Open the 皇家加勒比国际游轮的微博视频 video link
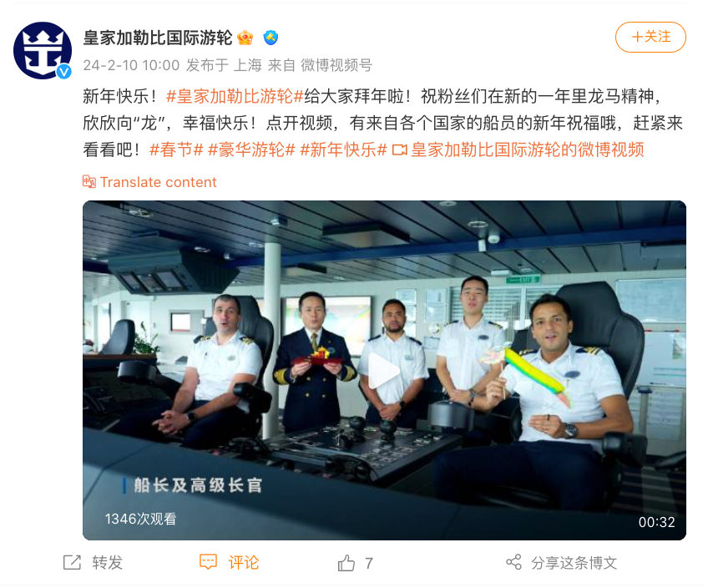The width and height of the screenshot is (703, 588). pos(518,150)
